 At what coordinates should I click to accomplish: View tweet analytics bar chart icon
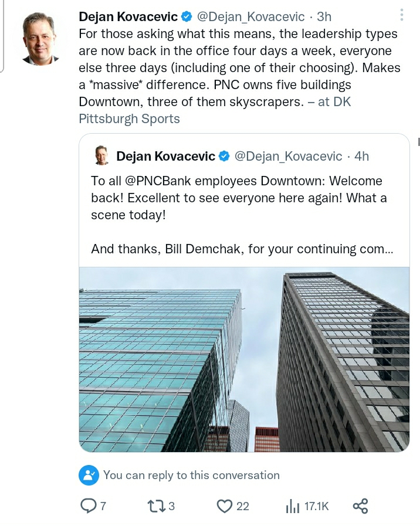(x=292, y=505)
